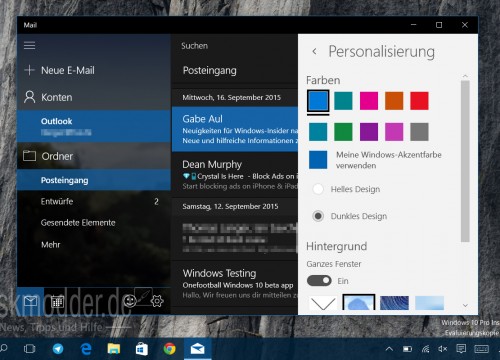Open Microsoft Edge from the taskbar
Image resolution: width=500 pixels, height=360 pixels.
click(x=86, y=349)
